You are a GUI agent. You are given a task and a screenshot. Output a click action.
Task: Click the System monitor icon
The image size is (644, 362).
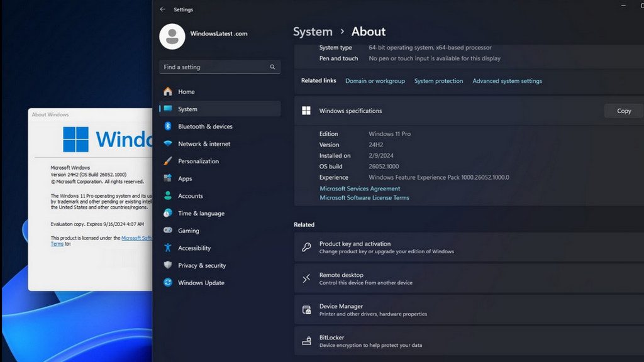(x=167, y=109)
